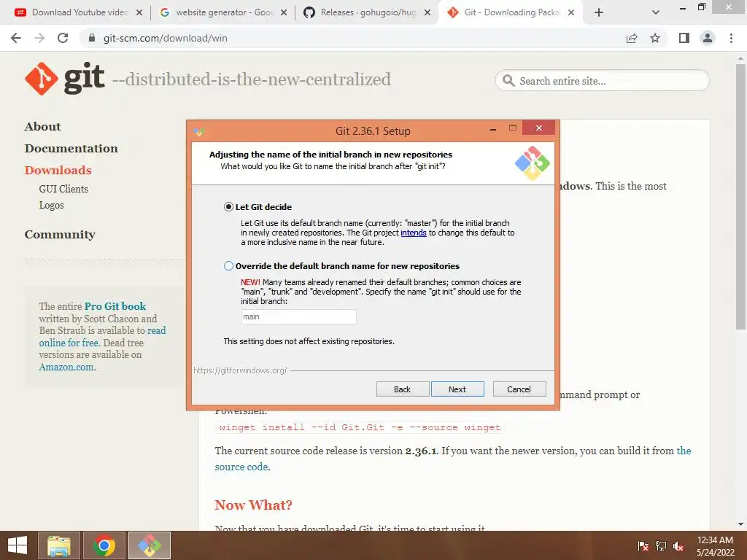Share this page using the share icon
Image resolution: width=747 pixels, height=560 pixels.
point(632,38)
